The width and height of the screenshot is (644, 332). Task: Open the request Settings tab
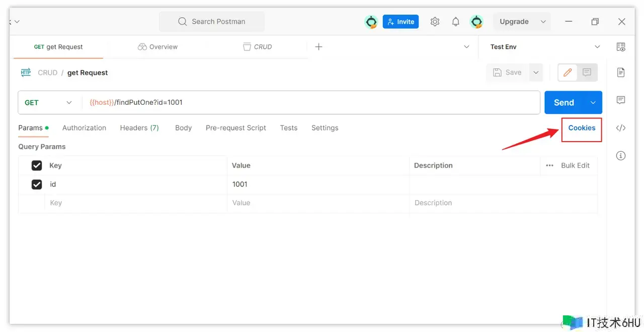pos(325,128)
